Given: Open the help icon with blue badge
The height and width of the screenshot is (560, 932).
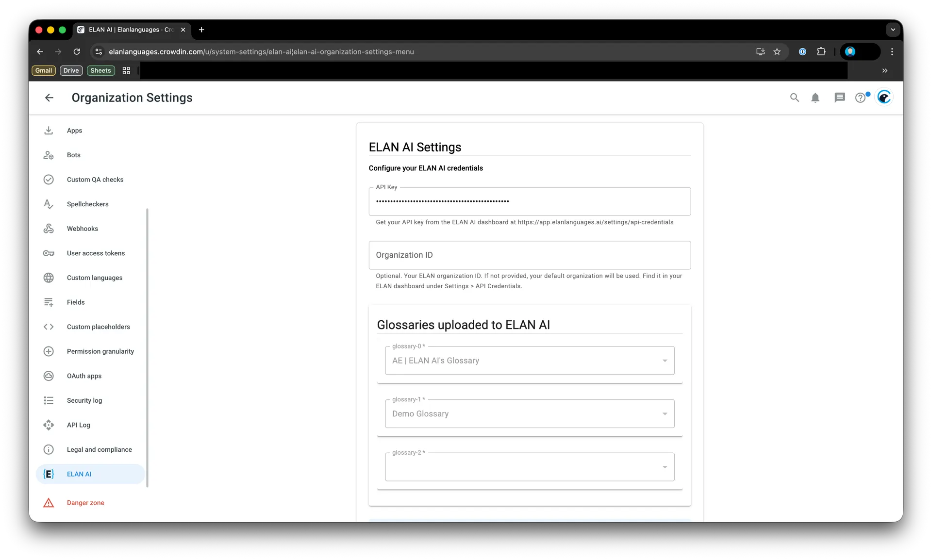Looking at the screenshot, I should [862, 98].
